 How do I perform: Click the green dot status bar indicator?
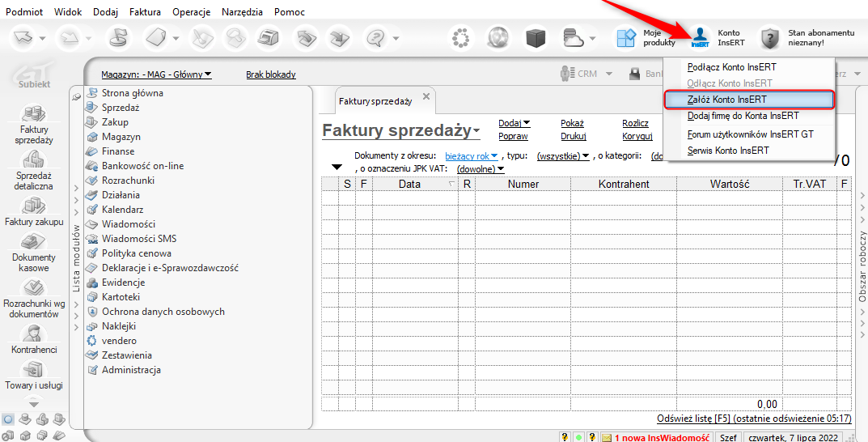click(579, 437)
